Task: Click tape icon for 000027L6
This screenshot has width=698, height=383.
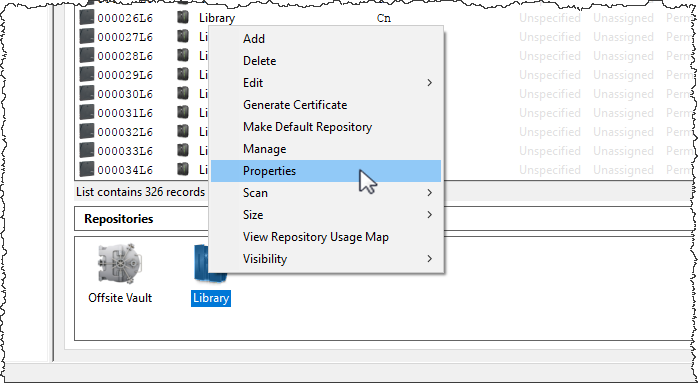Action: 87,37
